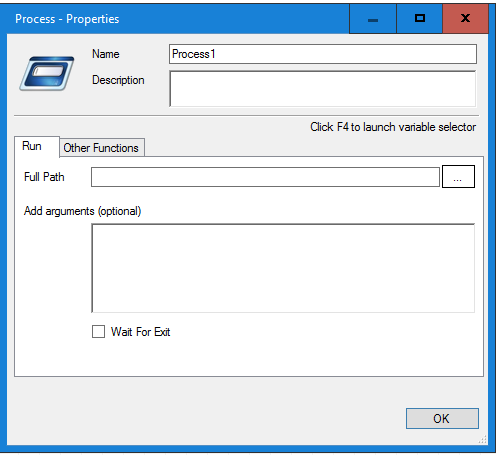
Task: Maximize the Process Properties window
Action: point(420,19)
